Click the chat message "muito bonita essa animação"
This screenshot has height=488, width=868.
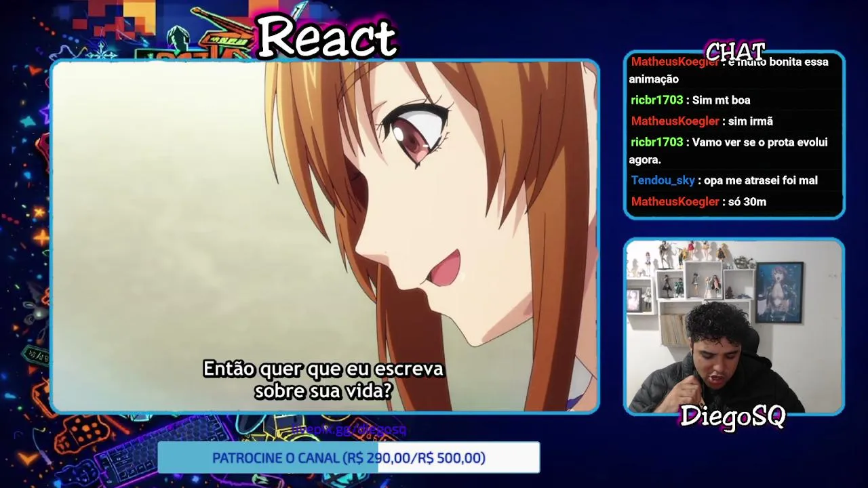click(729, 70)
